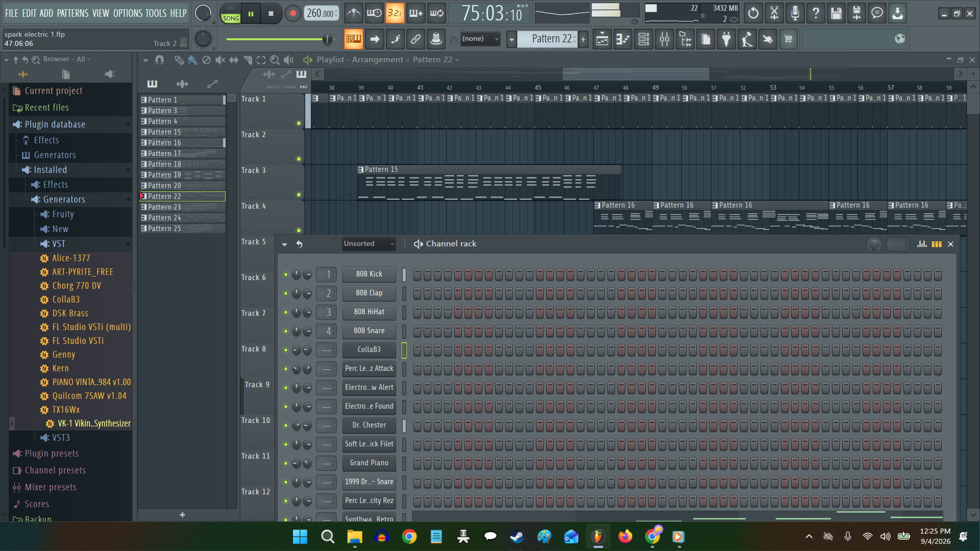Open graph editor icon in Channel rack
980x551 pixels.
(922, 244)
